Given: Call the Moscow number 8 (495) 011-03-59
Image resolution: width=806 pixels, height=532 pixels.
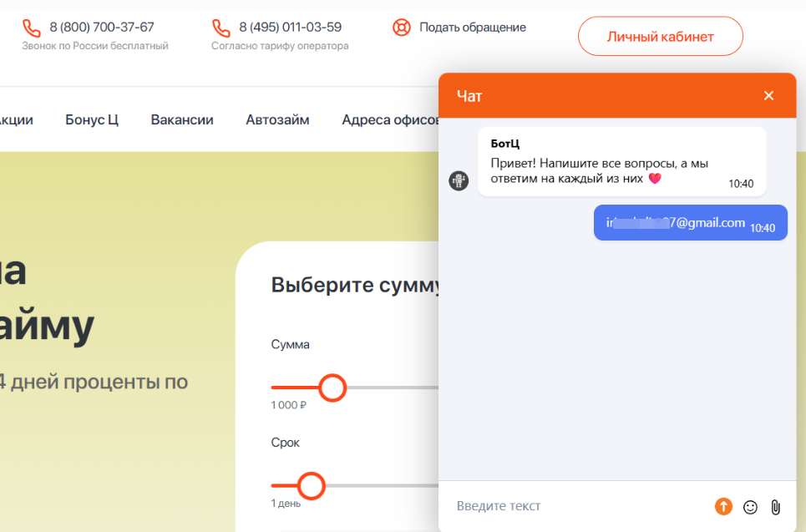Looking at the screenshot, I should coord(289,26).
